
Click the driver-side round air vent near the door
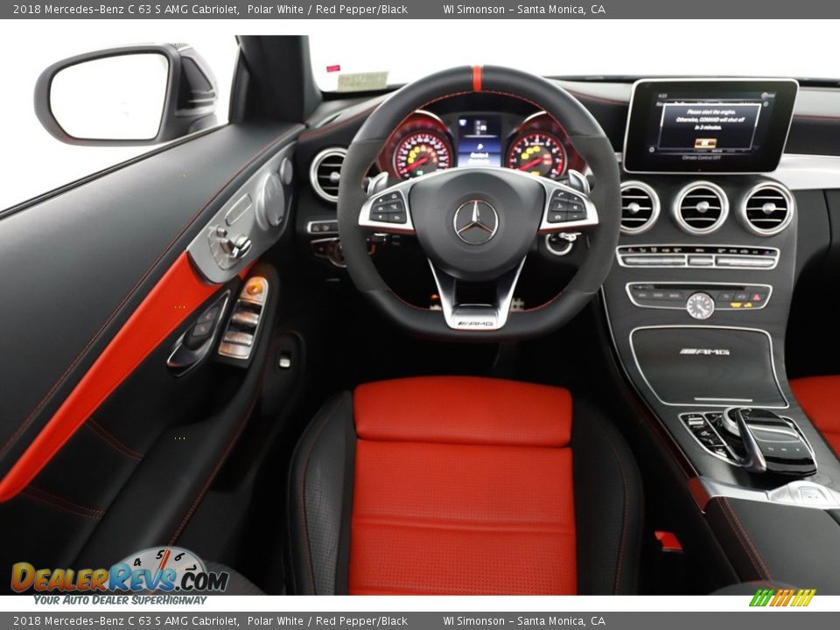[x=328, y=175]
